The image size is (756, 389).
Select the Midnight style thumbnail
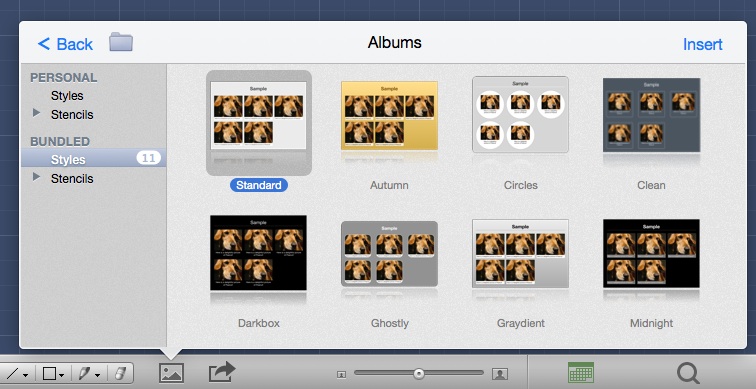(x=651, y=254)
